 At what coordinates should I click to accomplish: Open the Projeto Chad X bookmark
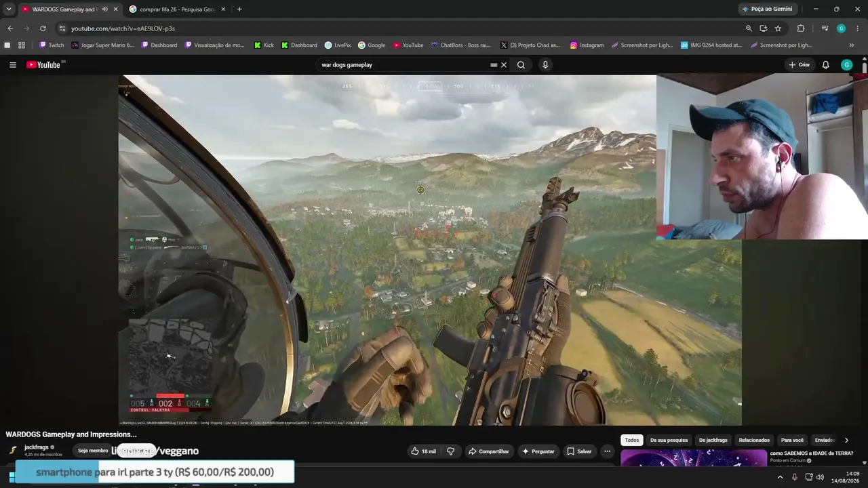(x=530, y=45)
